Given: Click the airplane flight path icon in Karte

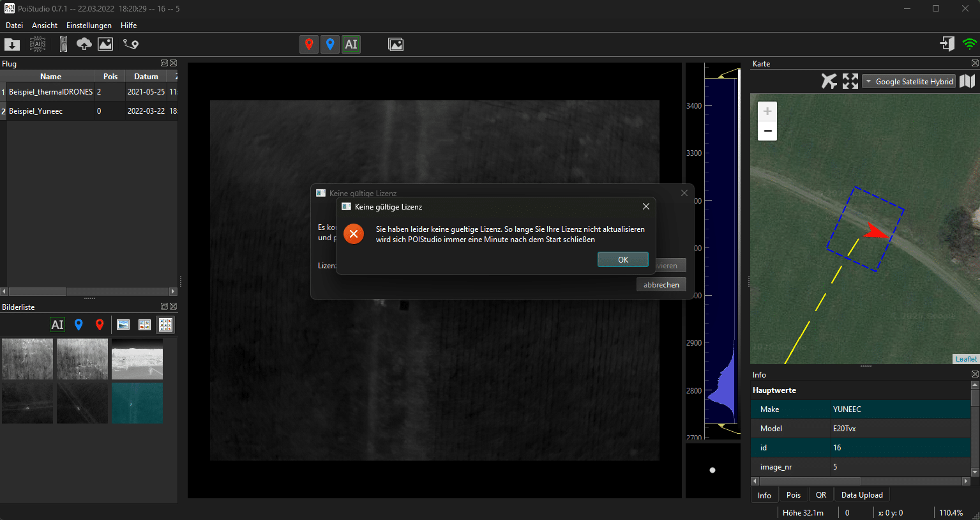Looking at the screenshot, I should pyautogui.click(x=829, y=81).
